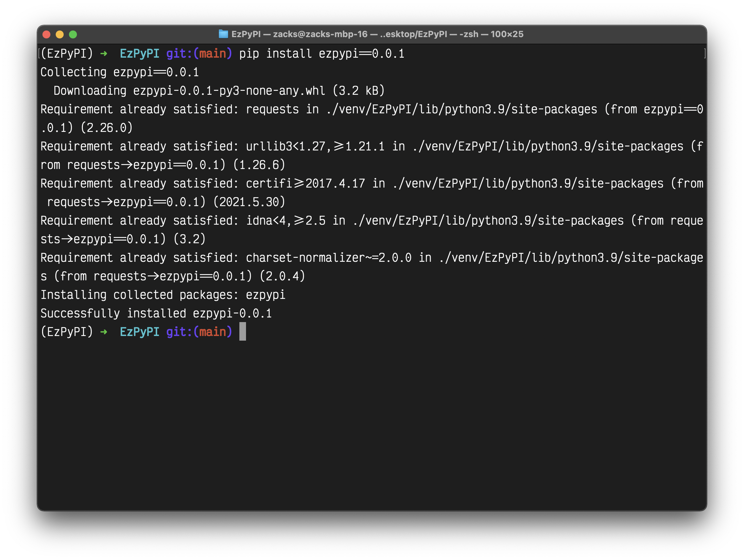Close the terminal window with red button
The width and height of the screenshot is (744, 560).
point(46,34)
